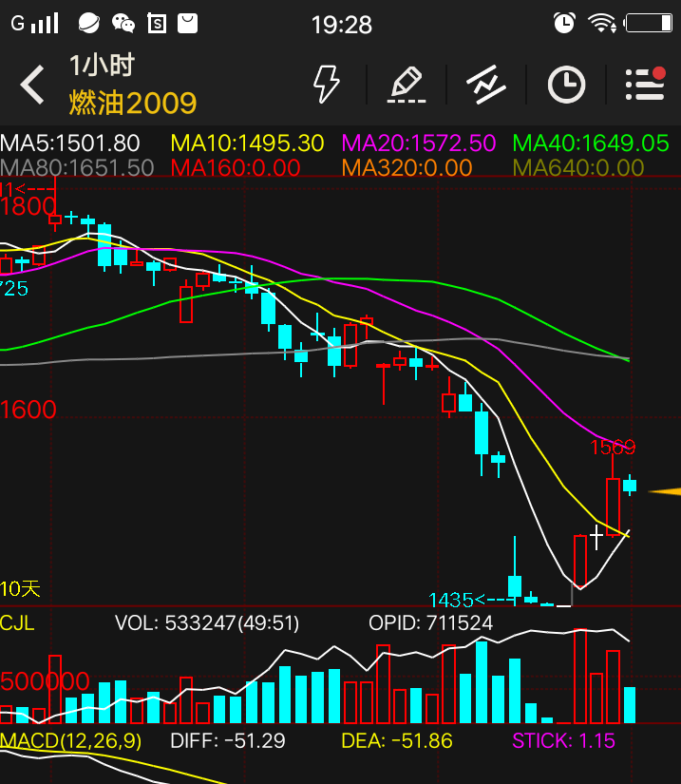Tap the shopping bag notification icon
This screenshot has height=784, width=681.
pyautogui.click(x=187, y=24)
